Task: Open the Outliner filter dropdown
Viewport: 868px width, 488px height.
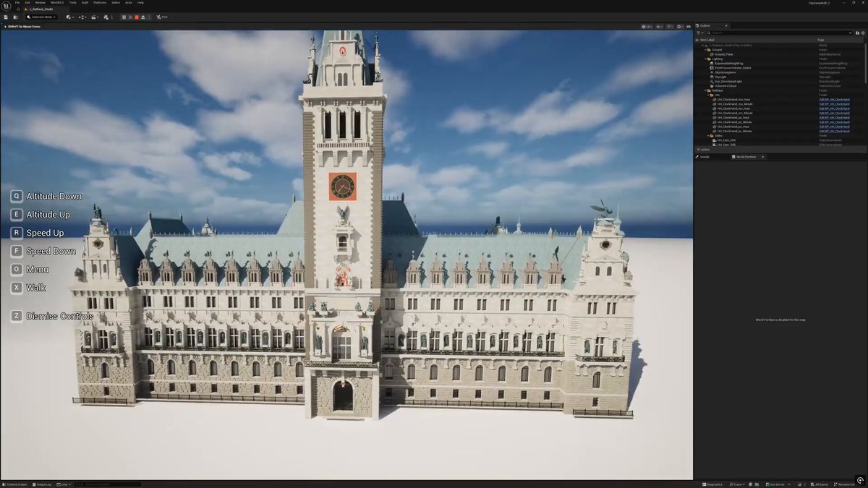Action: [700, 33]
